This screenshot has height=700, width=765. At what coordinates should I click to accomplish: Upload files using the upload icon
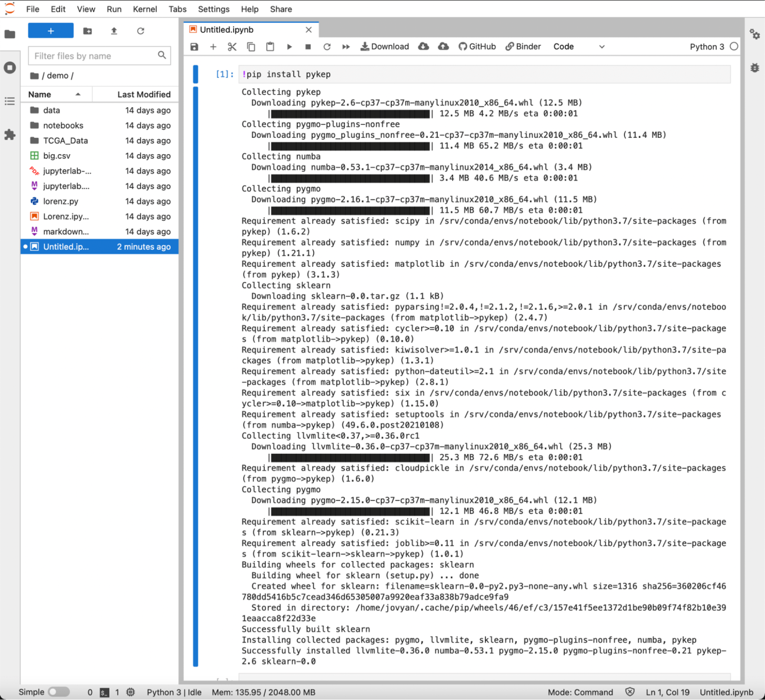[x=114, y=31]
